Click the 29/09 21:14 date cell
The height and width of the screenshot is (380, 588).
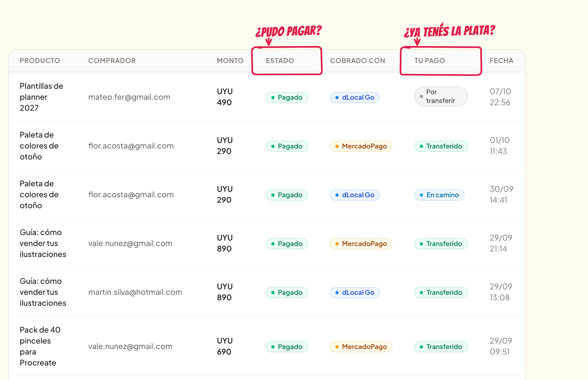(501, 243)
